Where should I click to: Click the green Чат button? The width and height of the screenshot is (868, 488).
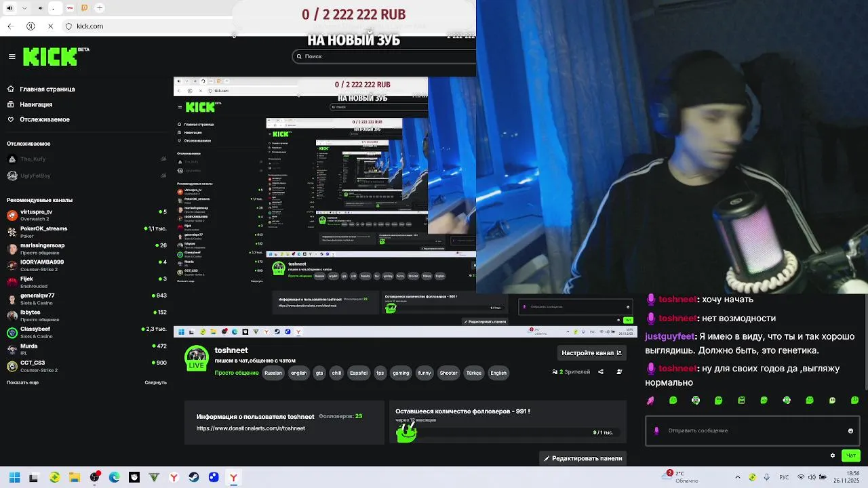click(851, 455)
